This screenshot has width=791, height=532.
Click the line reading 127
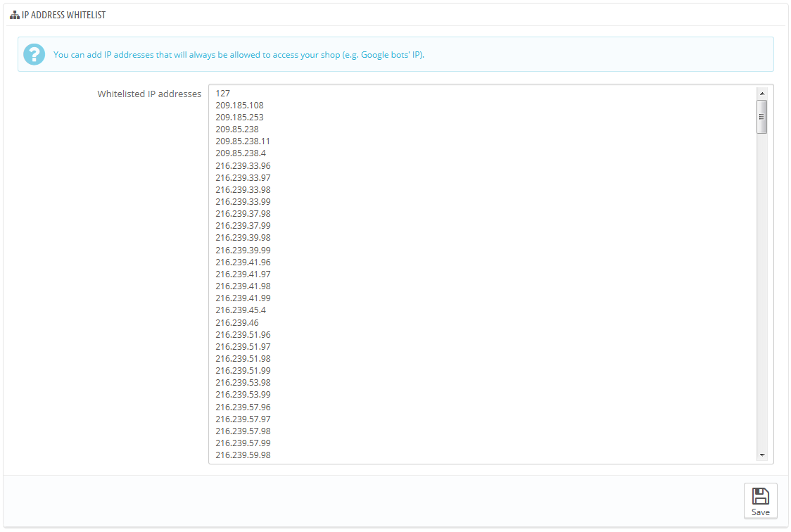[x=222, y=94]
